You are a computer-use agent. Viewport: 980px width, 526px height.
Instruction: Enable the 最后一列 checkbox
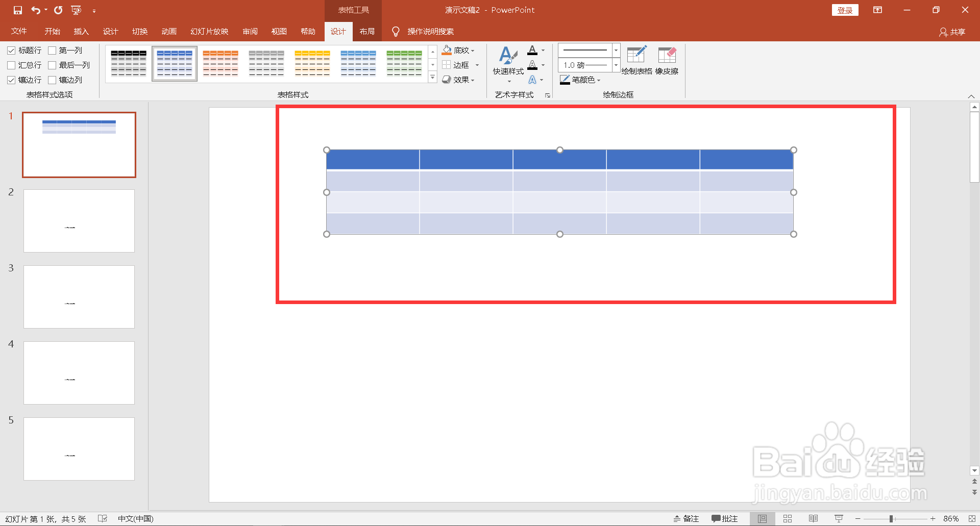52,65
